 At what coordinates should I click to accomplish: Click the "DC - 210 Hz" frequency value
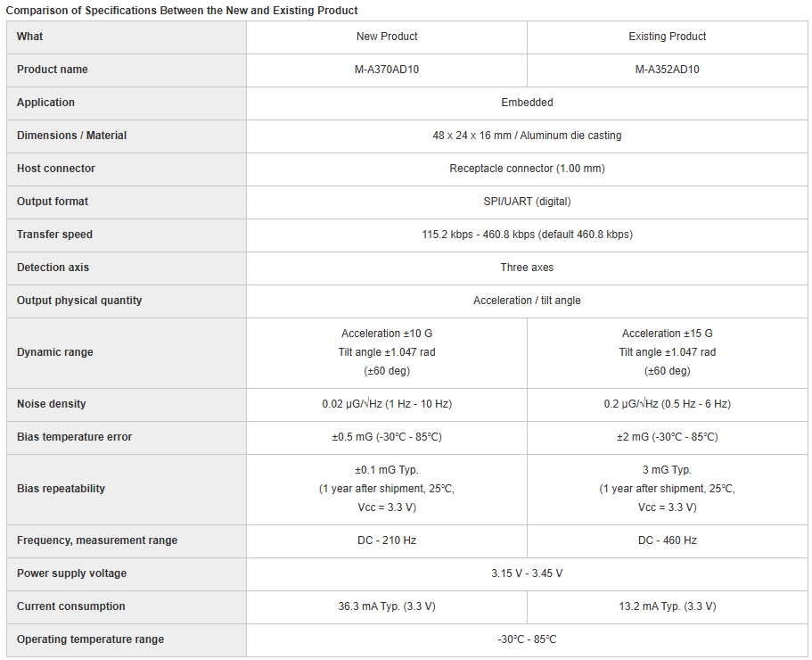(x=387, y=540)
